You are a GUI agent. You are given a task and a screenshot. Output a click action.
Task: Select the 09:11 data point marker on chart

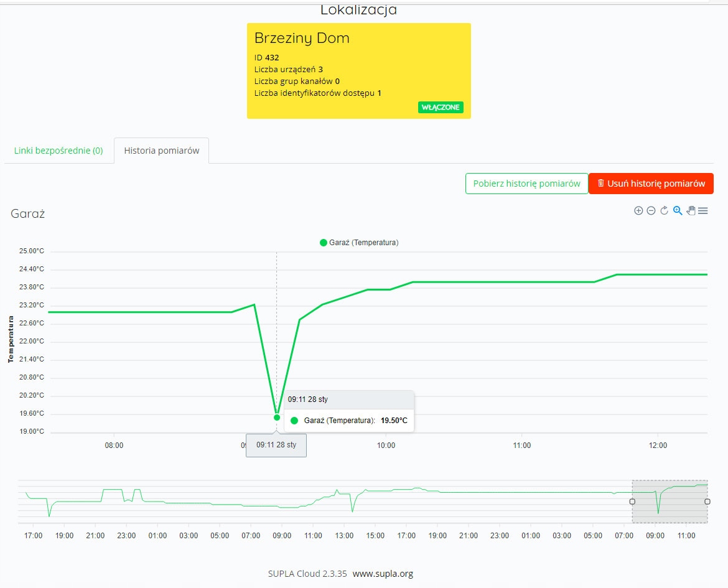(x=276, y=418)
